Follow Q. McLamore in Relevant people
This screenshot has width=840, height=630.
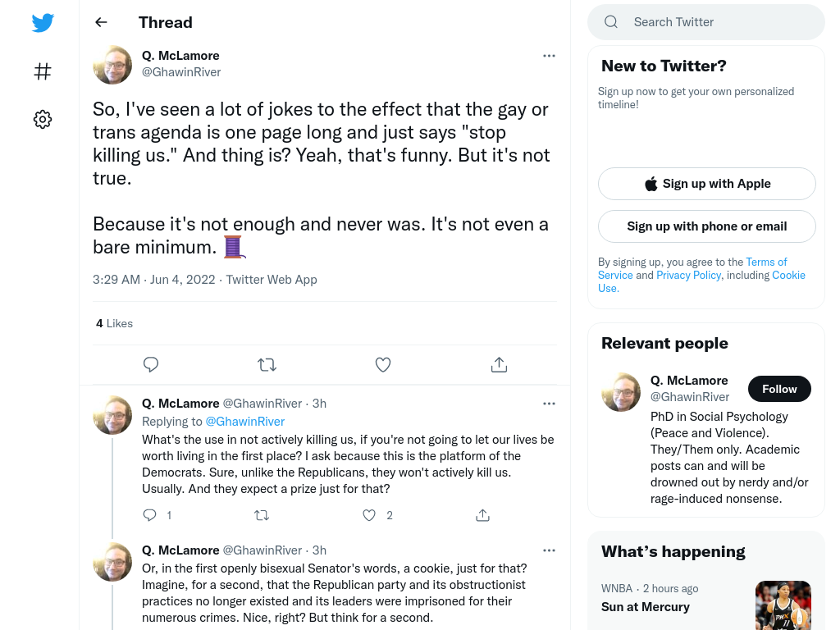pos(779,389)
